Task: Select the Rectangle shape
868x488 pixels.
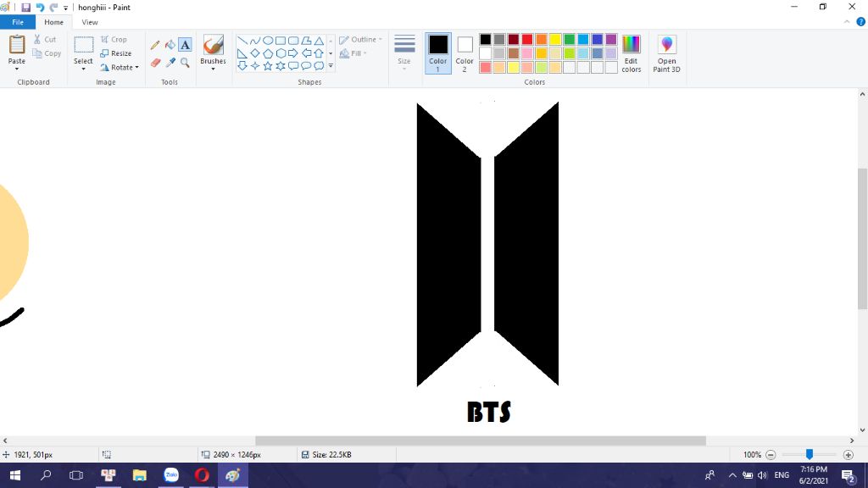Action: pyautogui.click(x=281, y=41)
